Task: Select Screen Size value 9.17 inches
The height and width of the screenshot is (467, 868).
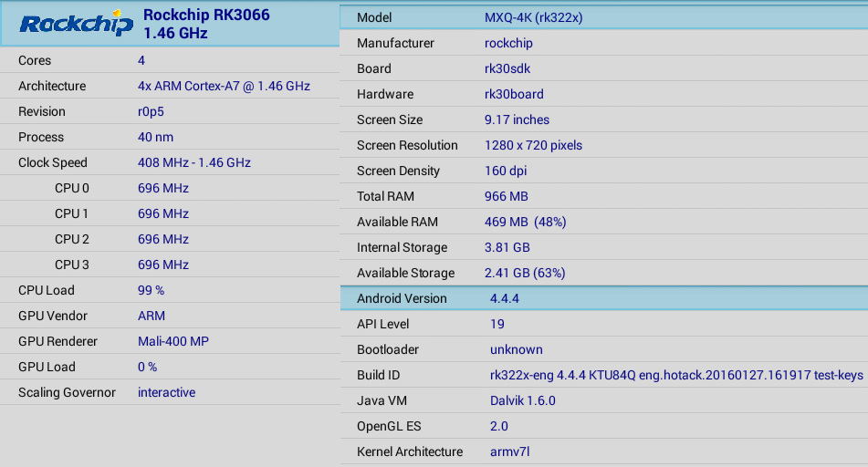Action: tap(517, 119)
